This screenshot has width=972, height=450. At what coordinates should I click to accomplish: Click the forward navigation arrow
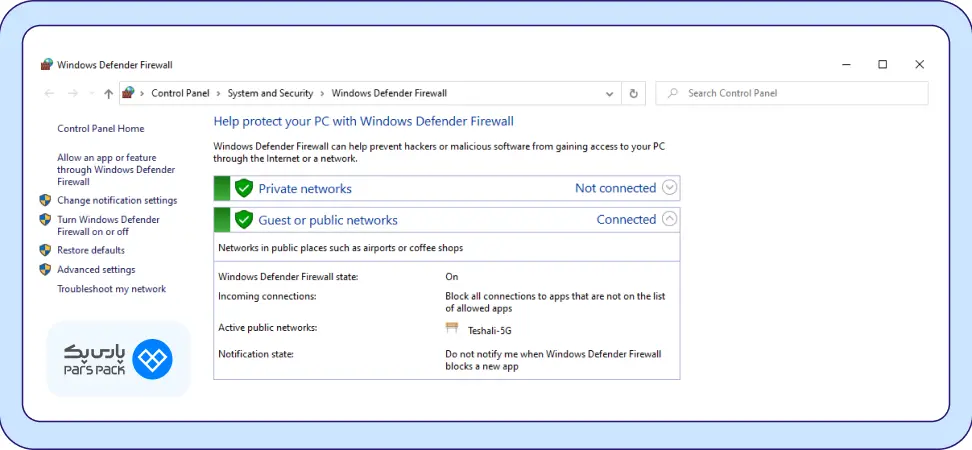72,93
